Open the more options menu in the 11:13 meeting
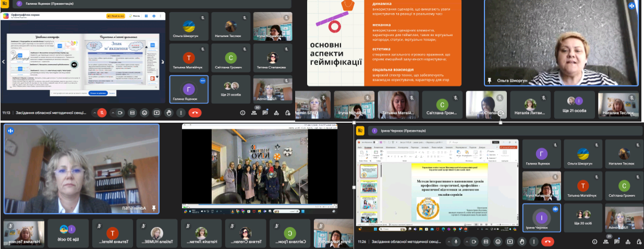The image size is (644, 249). [181, 112]
